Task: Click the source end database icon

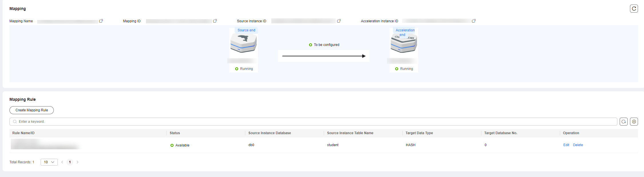Action: point(243,43)
